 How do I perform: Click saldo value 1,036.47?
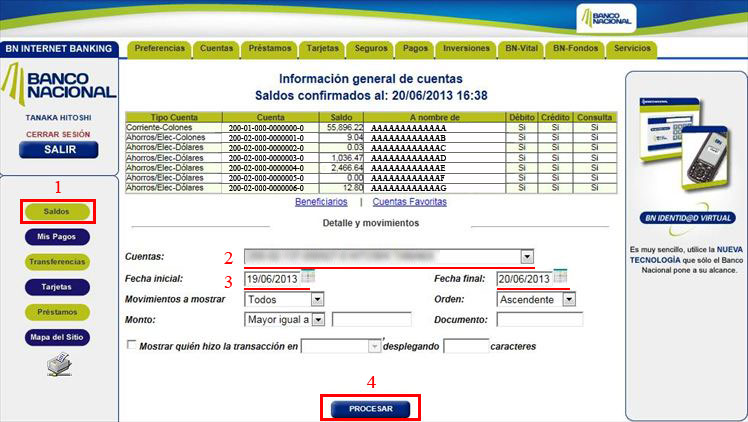tap(347, 158)
